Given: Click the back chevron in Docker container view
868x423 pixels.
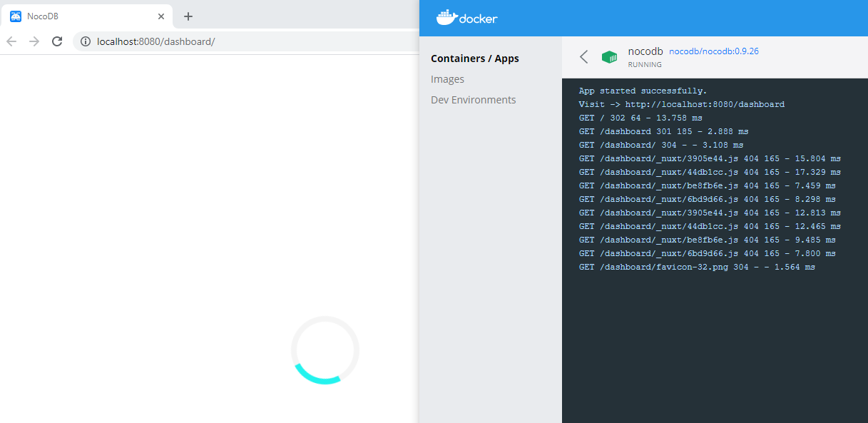Looking at the screenshot, I should click(x=583, y=56).
